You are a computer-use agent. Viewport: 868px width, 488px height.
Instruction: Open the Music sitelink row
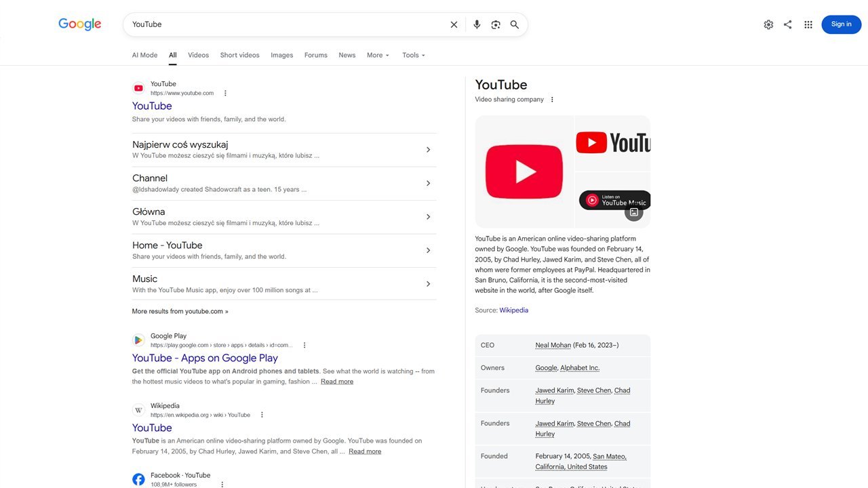pyautogui.click(x=284, y=284)
